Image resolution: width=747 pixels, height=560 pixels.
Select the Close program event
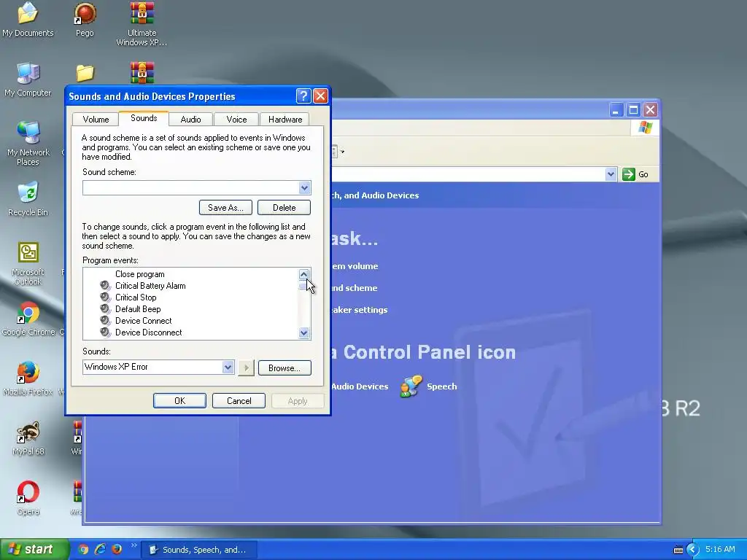pos(139,274)
